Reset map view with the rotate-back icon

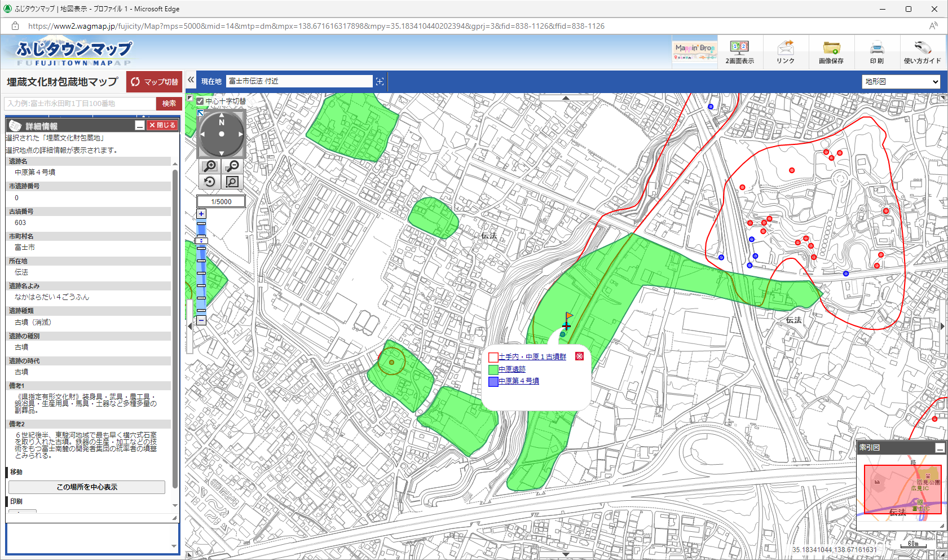210,182
